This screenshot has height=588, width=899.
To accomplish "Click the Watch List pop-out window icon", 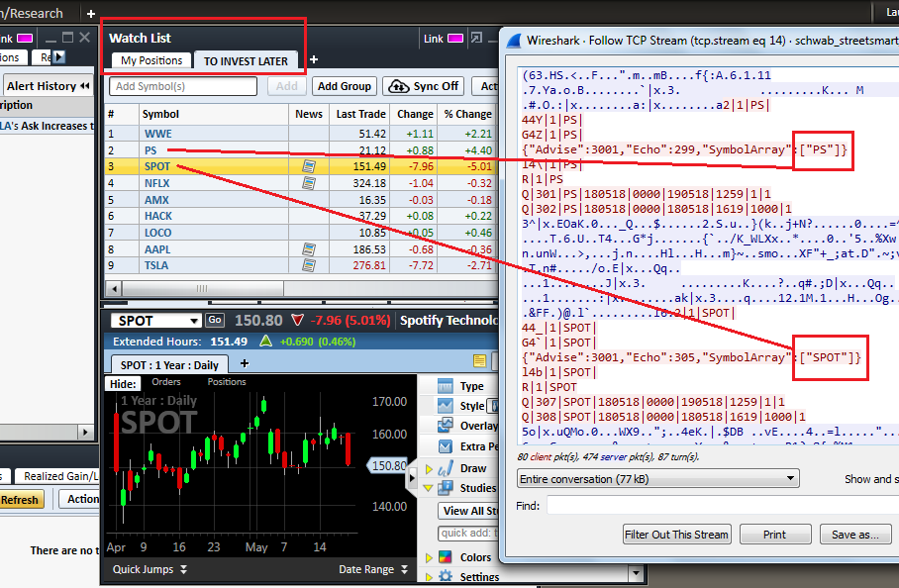I will [x=476, y=38].
